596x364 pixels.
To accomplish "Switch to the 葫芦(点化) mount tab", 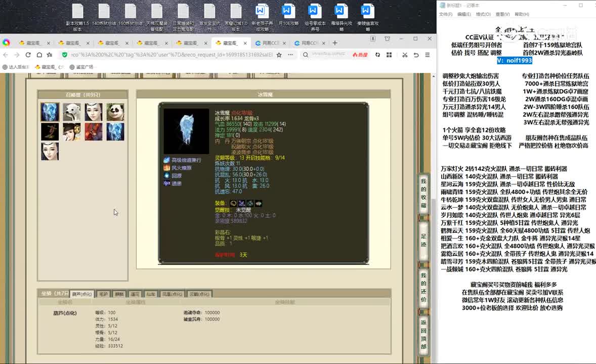I will tap(82, 294).
